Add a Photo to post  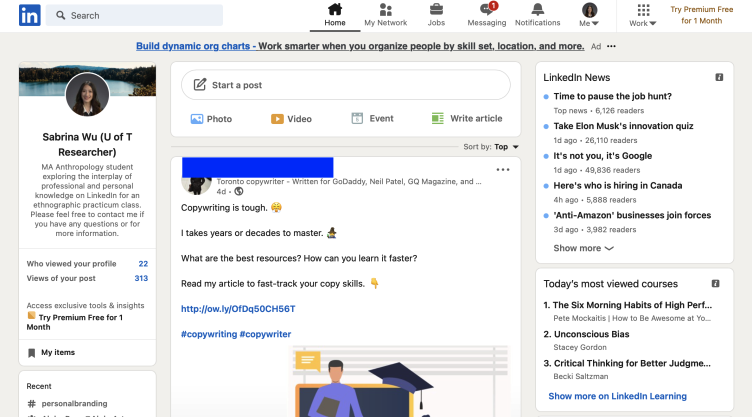click(x=210, y=119)
